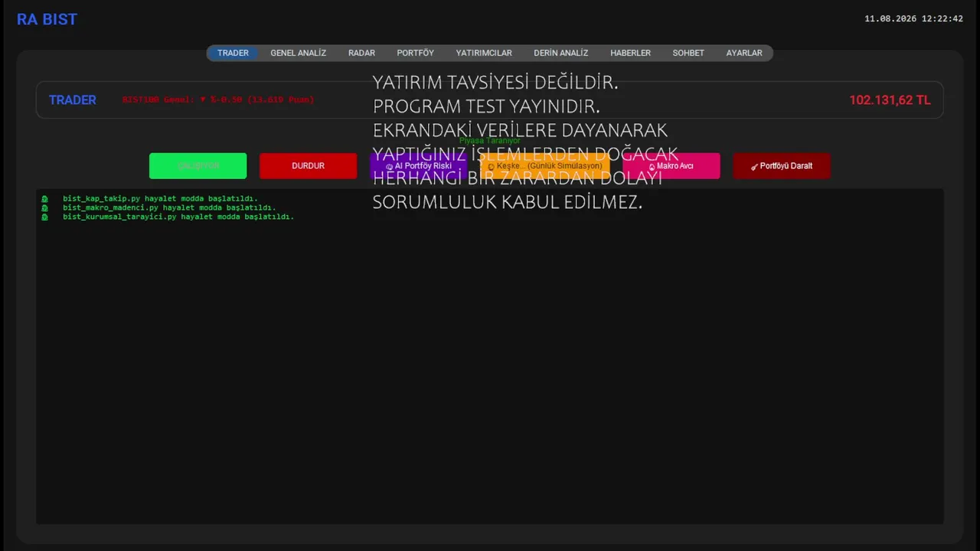Click the orange Keşke Günlük Simülasyon button
Image resolution: width=980 pixels, height=551 pixels.
coord(545,166)
